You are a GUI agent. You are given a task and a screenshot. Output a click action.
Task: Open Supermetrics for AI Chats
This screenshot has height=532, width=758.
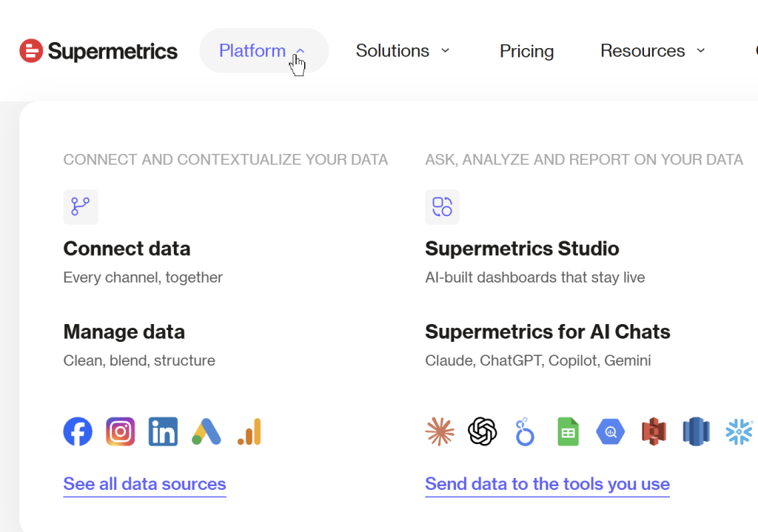tap(548, 331)
